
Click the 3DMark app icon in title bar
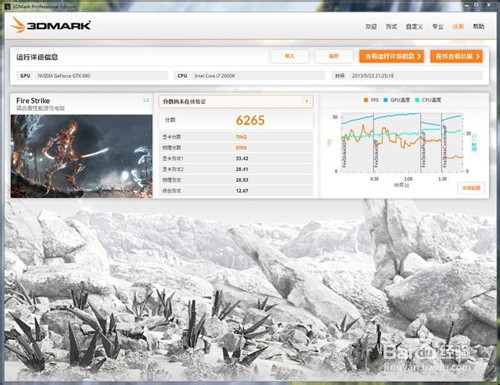[7, 6]
